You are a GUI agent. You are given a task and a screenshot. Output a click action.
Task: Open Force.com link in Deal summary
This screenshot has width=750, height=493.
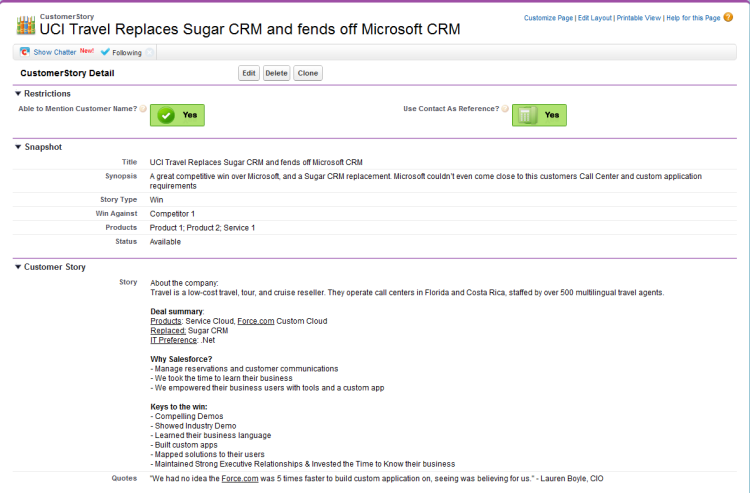pos(256,321)
